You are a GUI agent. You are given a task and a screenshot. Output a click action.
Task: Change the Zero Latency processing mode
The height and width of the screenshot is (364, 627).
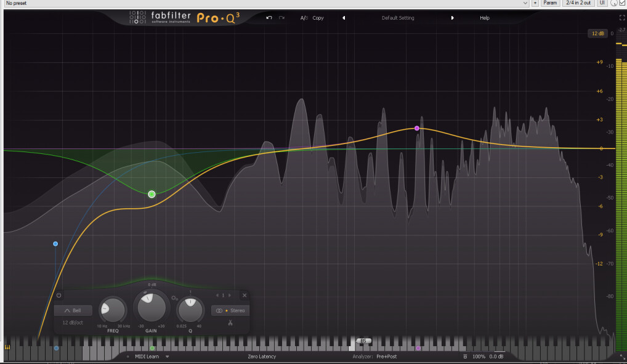click(x=262, y=357)
